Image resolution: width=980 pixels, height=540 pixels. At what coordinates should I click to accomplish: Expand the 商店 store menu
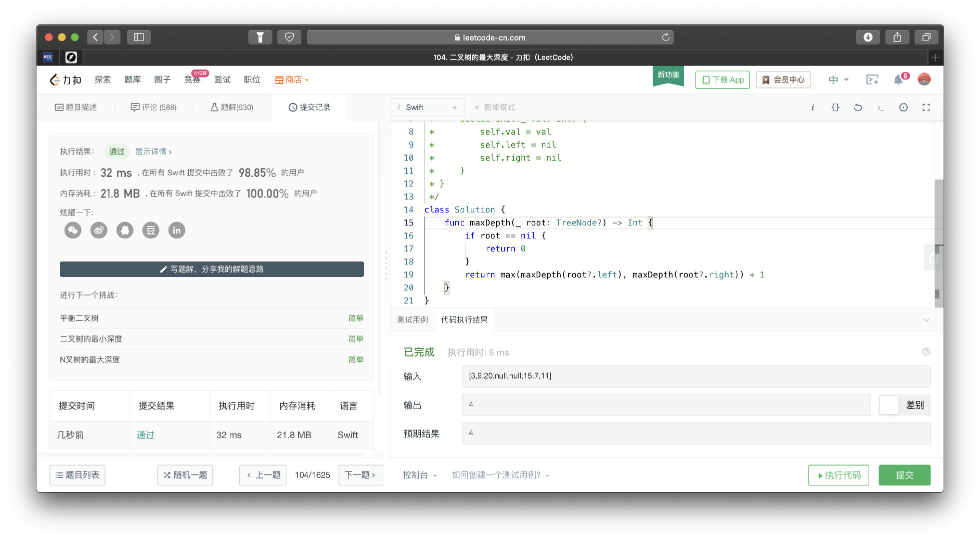click(x=292, y=79)
